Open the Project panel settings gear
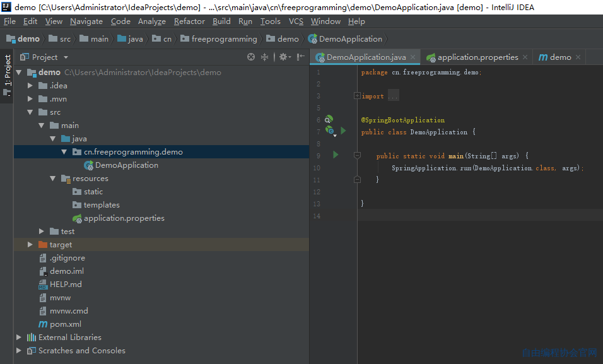The height and width of the screenshot is (364, 603). 284,57
